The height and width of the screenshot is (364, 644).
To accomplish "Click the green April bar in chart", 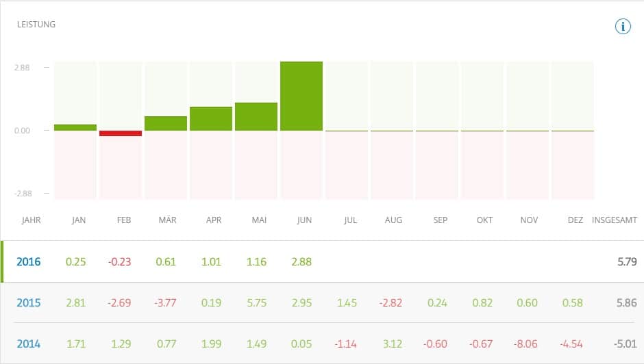I will click(211, 118).
